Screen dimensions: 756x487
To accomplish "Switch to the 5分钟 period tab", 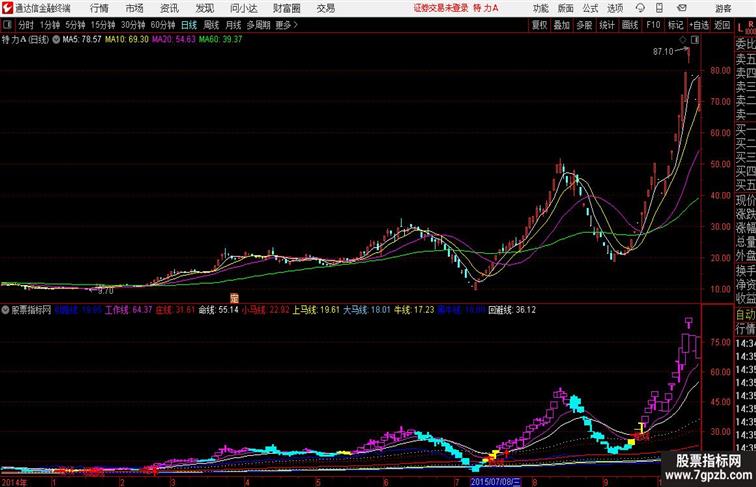I will click(75, 25).
